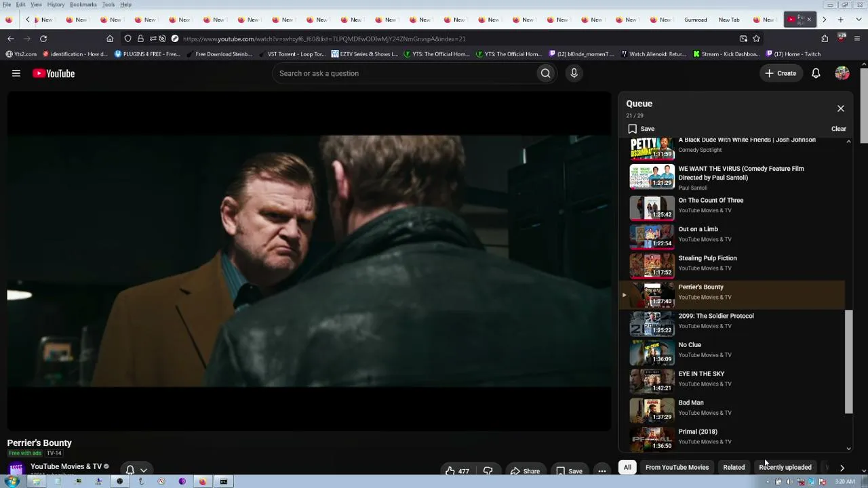The height and width of the screenshot is (488, 868).
Task: Reload the page
Action: coord(43,39)
